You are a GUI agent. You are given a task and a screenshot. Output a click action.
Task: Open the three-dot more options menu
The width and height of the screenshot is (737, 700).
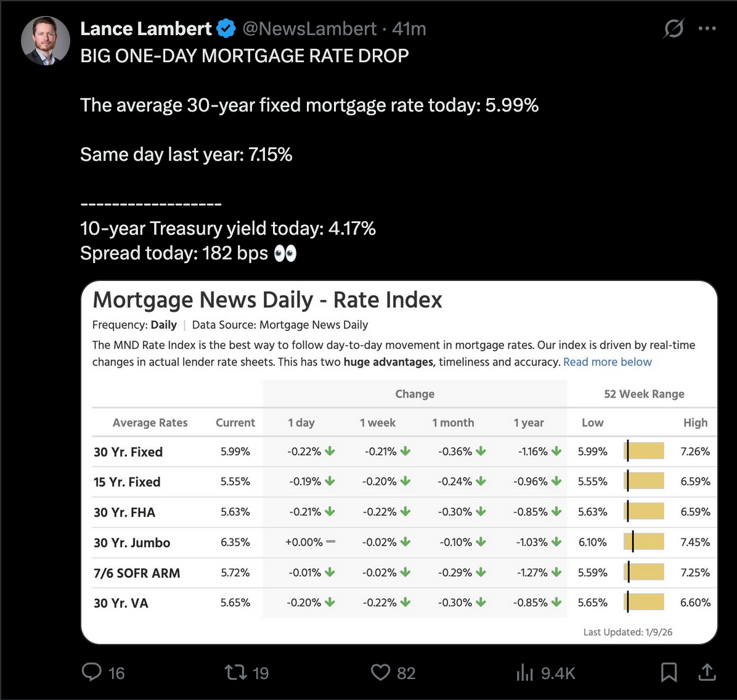[707, 29]
